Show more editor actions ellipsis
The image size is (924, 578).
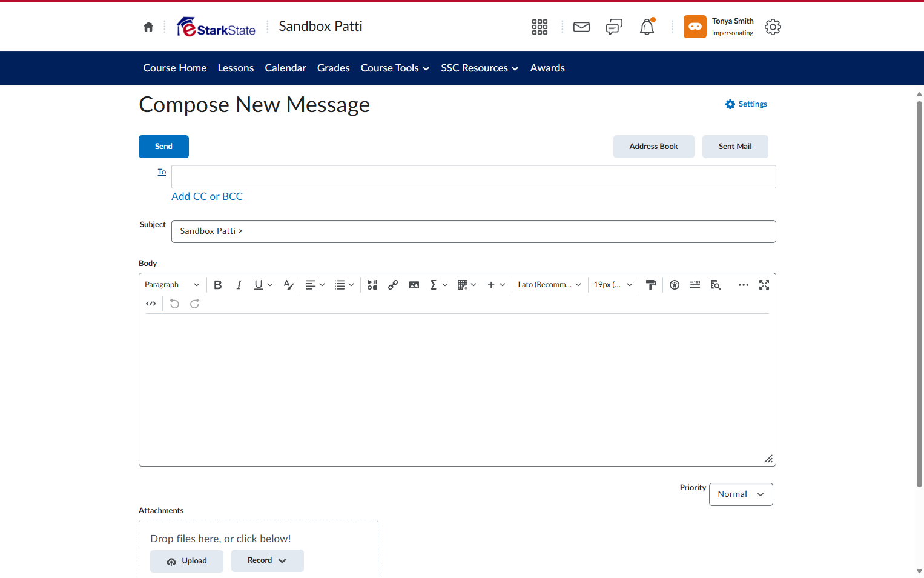point(744,285)
